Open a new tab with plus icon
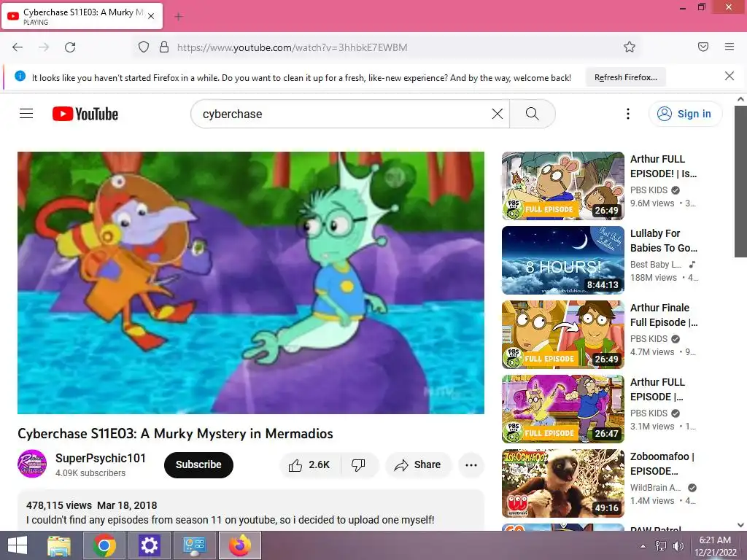This screenshot has width=747, height=560. 179,17
